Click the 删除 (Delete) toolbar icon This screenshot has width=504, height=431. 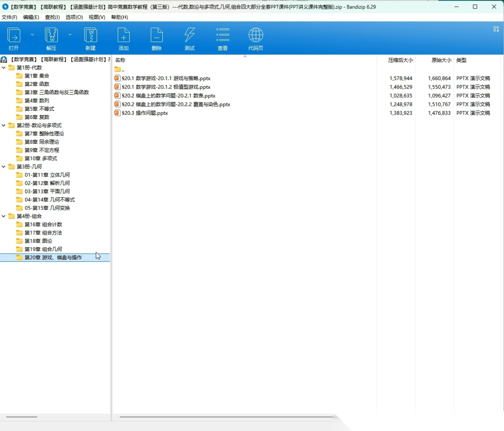pyautogui.click(x=157, y=35)
